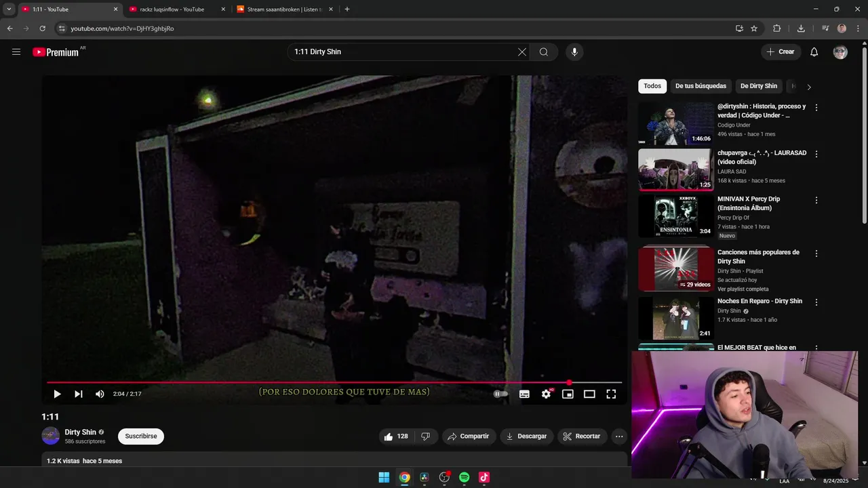Viewport: 868px width, 488px height.
Task: Open more actions ellipsis under video
Action: 619,436
